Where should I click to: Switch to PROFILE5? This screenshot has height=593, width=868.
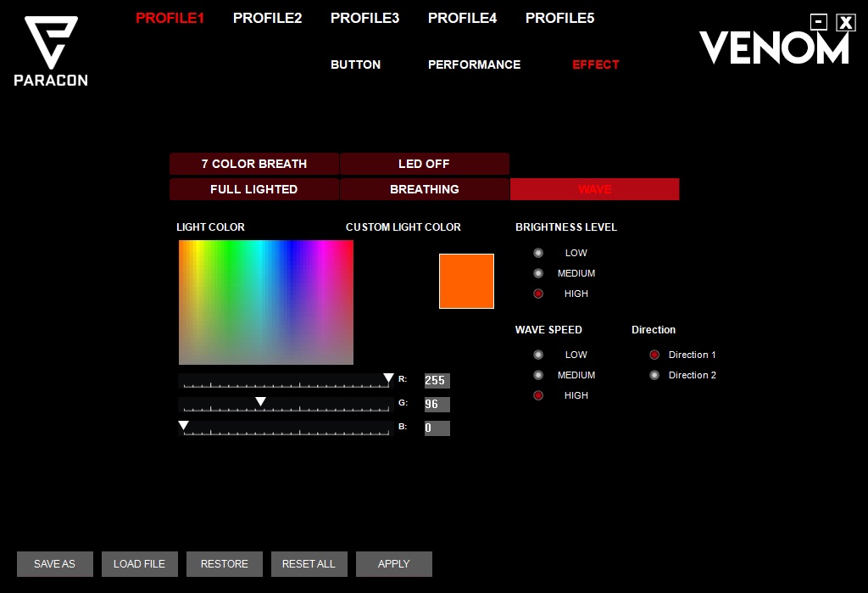(559, 19)
